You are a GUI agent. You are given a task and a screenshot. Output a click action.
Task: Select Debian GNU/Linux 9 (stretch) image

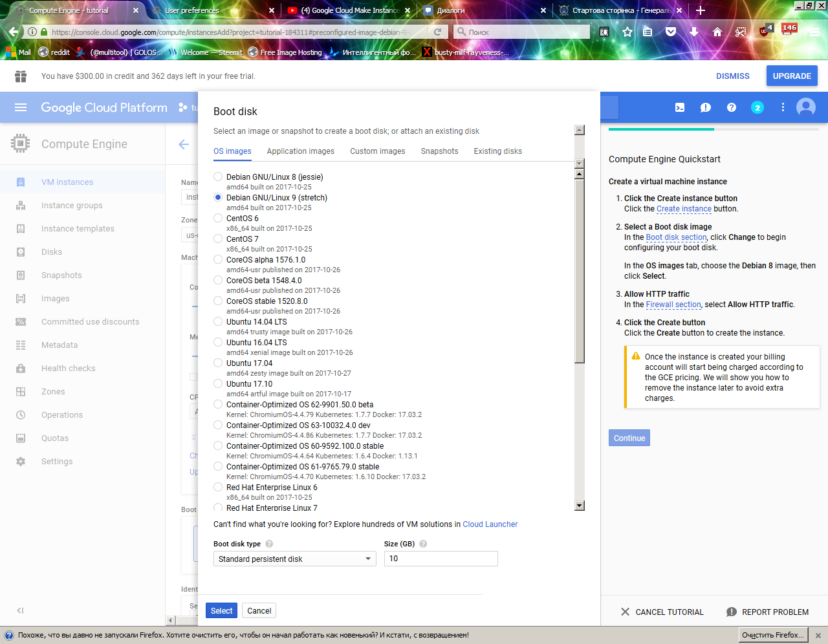click(x=218, y=197)
